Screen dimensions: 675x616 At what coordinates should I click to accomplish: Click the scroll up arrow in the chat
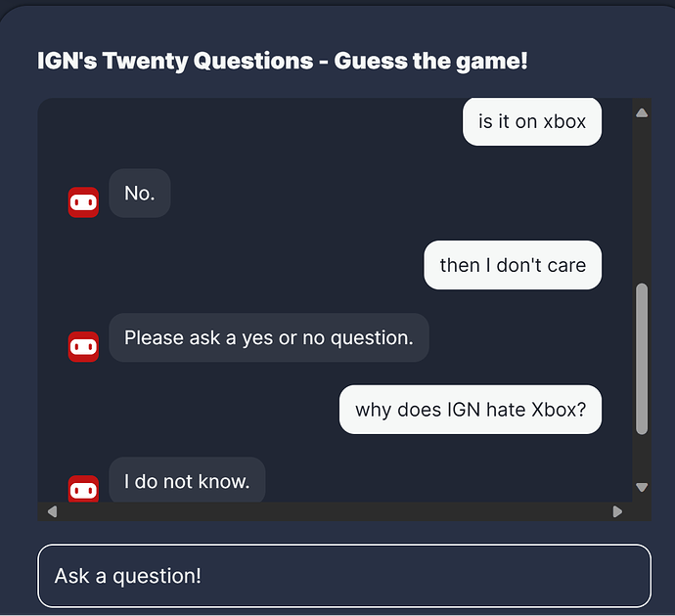pos(642,112)
